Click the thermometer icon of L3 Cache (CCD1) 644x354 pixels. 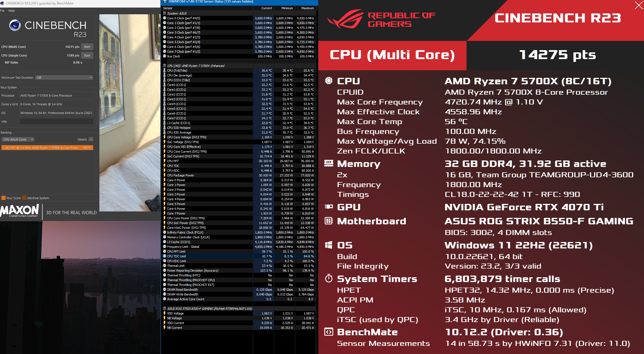[165, 123]
